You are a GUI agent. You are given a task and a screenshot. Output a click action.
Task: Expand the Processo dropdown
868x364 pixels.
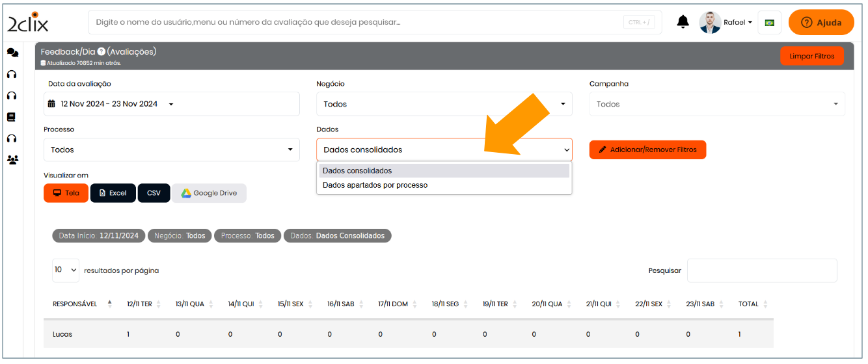[171, 149]
